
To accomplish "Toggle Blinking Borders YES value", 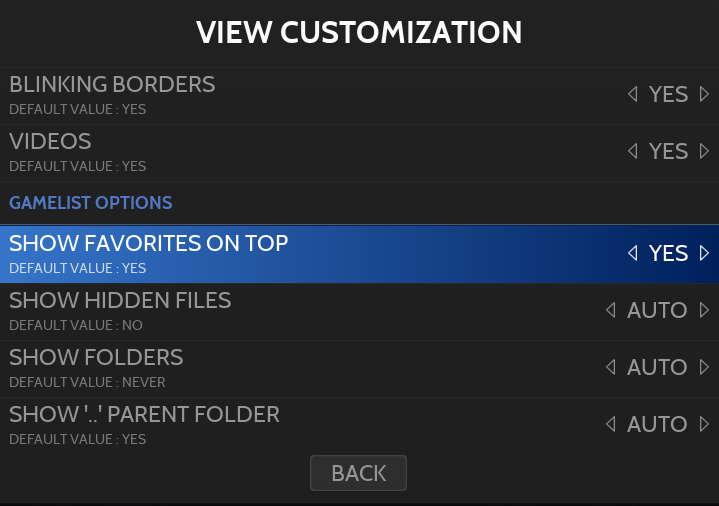I will coord(668,95).
